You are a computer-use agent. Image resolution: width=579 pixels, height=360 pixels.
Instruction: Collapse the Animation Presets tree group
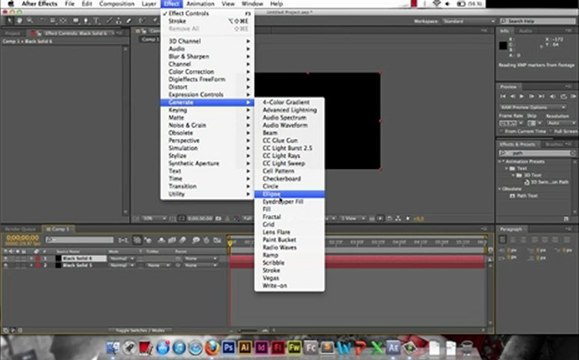click(x=500, y=162)
